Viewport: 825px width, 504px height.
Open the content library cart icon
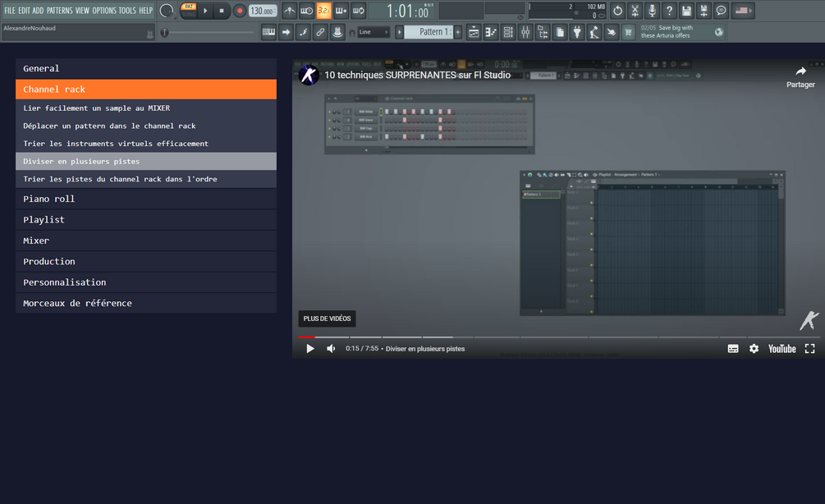point(628,32)
